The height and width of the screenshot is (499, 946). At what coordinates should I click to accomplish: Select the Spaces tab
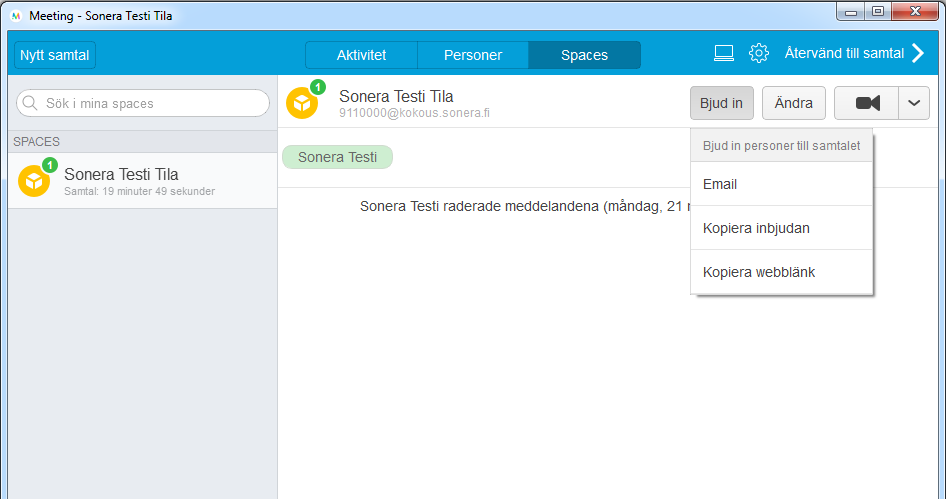pyautogui.click(x=585, y=55)
